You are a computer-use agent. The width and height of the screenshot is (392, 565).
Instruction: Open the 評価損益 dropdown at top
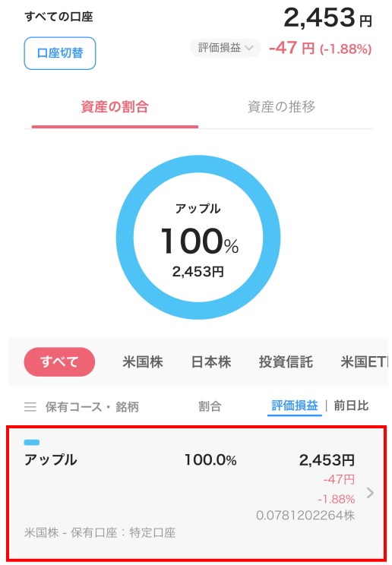pyautogui.click(x=226, y=48)
